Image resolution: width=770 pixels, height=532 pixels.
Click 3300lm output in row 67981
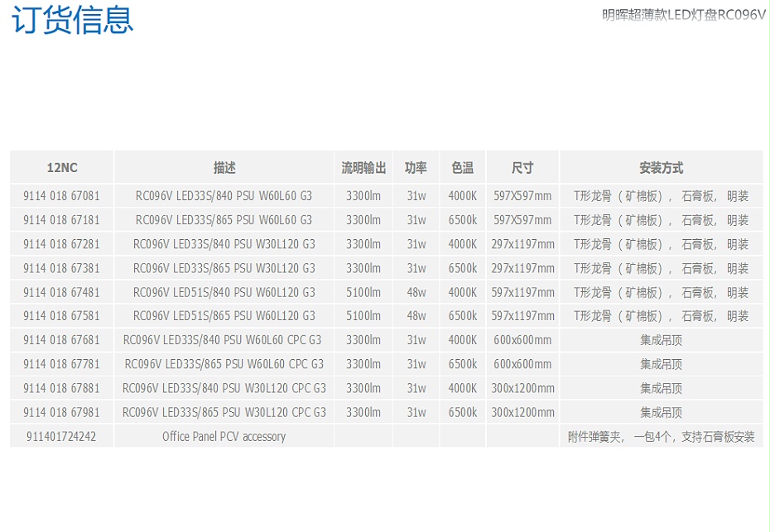[x=363, y=412]
